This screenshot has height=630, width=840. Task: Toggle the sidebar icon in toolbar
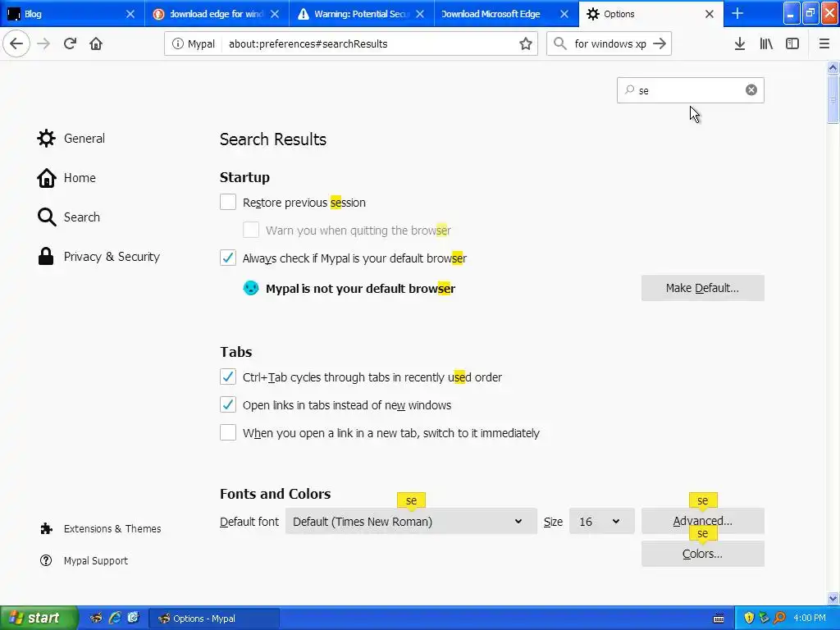click(792, 44)
